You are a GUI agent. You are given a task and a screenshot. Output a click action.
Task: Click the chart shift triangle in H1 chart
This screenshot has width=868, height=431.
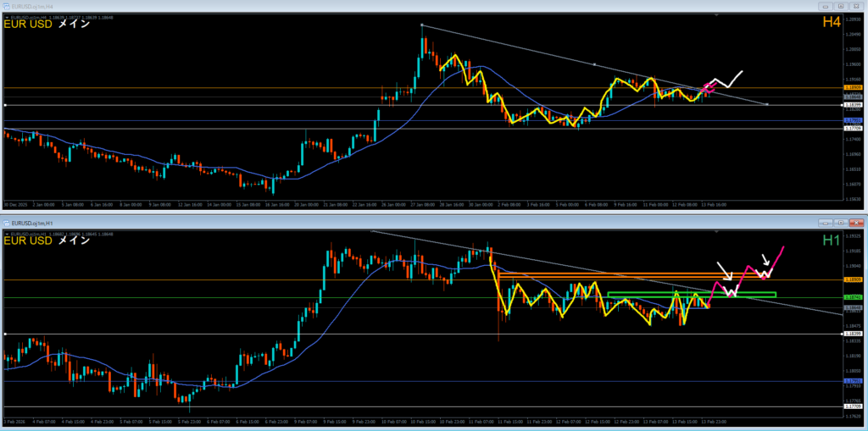[717, 232]
